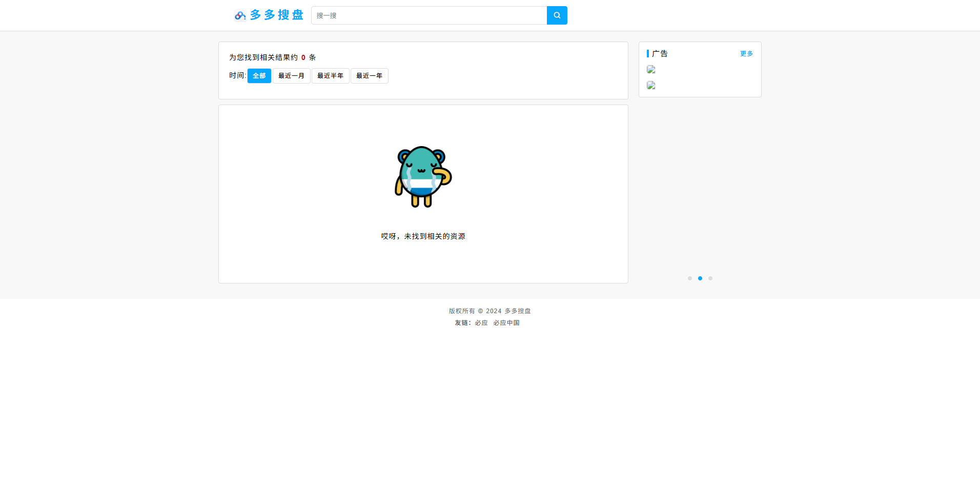
Task: Select the first carousel dot
Action: point(689,278)
